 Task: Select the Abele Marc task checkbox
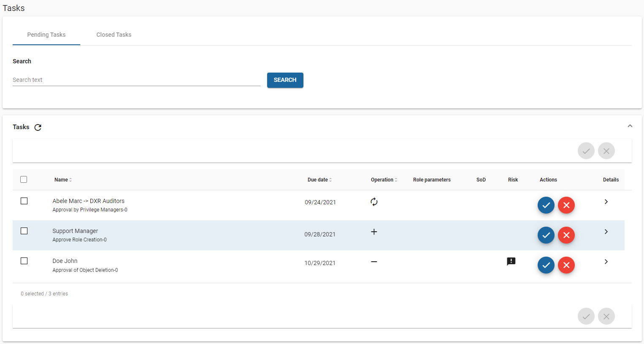24,201
